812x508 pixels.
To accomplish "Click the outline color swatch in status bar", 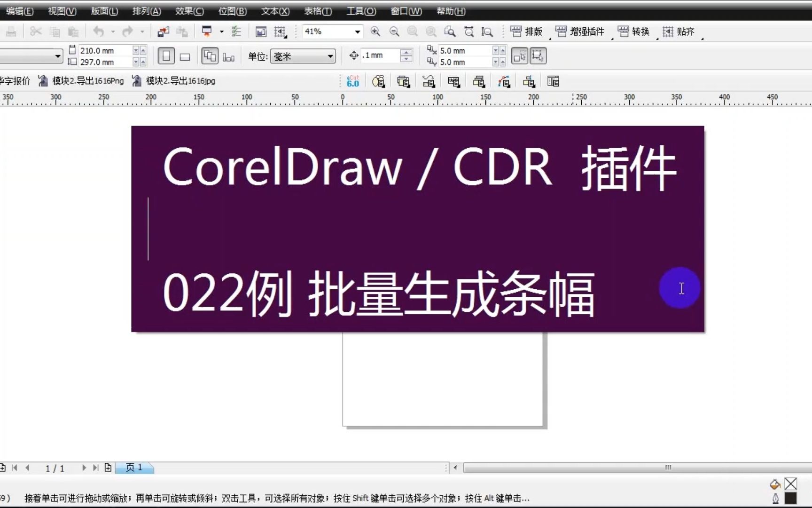I will click(791, 498).
